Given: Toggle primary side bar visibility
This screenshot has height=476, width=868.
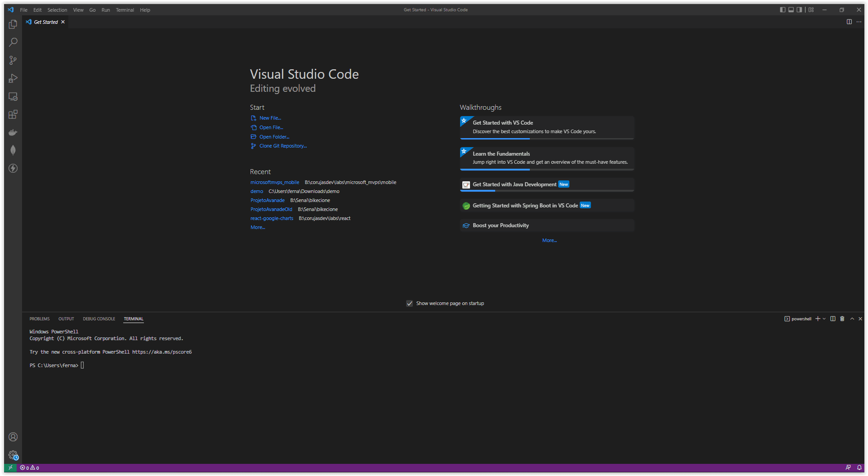Looking at the screenshot, I should coord(783,9).
